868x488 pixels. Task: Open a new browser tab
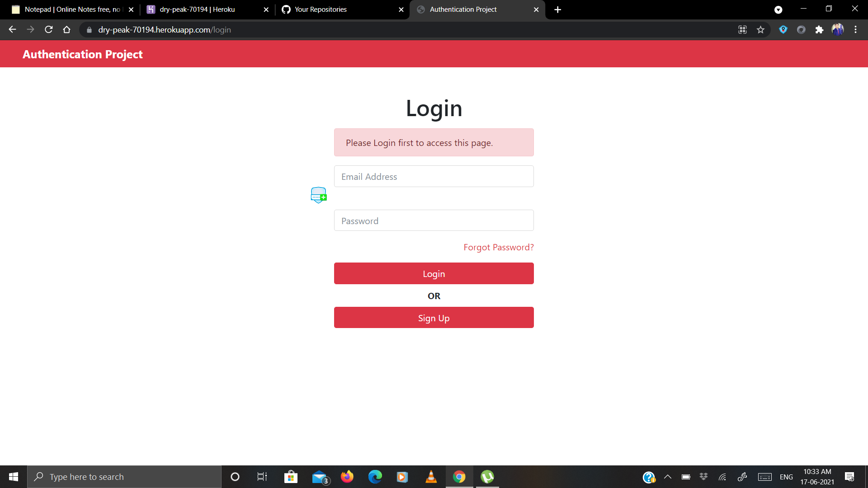pyautogui.click(x=558, y=9)
